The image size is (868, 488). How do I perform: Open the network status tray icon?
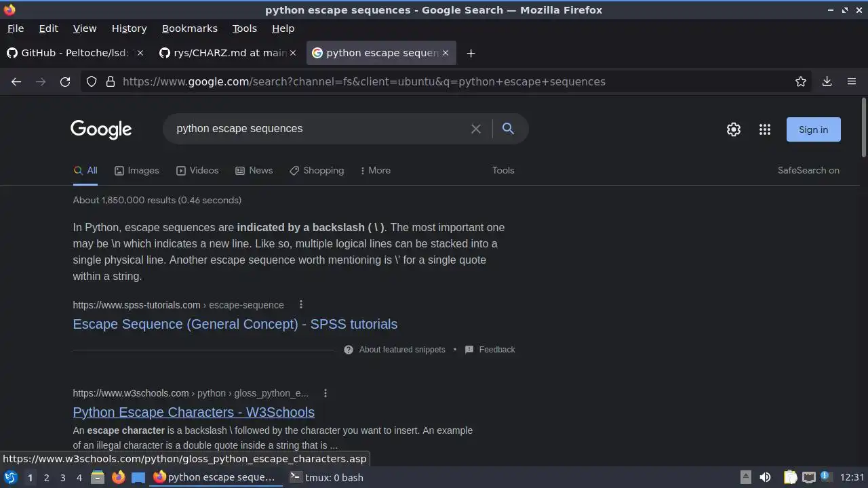808,477
